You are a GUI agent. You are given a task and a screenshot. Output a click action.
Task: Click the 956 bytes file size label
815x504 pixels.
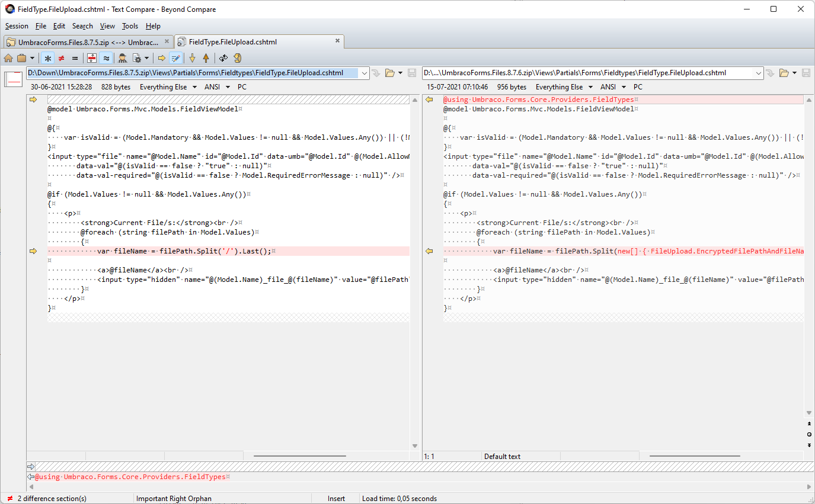pyautogui.click(x=512, y=87)
